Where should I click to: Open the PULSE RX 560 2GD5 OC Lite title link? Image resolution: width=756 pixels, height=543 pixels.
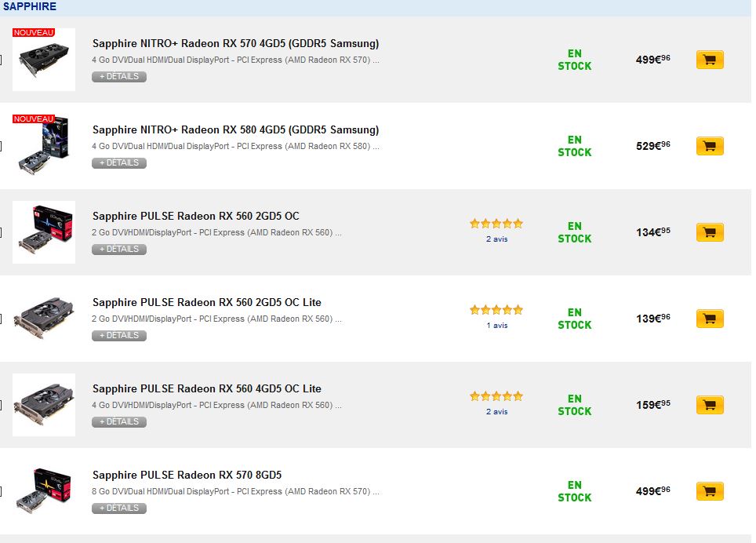click(x=207, y=302)
